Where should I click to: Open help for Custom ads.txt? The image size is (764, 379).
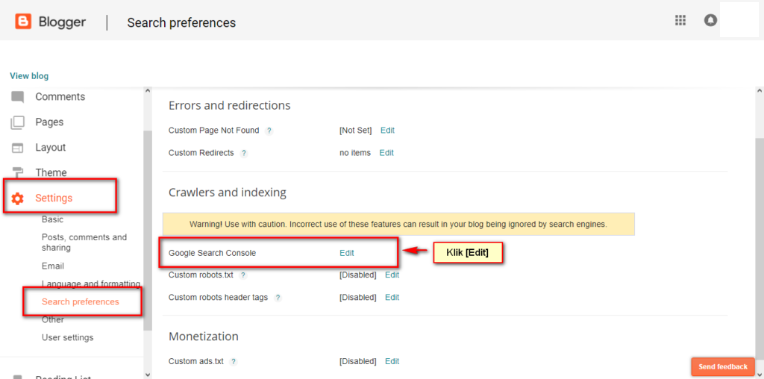(233, 361)
